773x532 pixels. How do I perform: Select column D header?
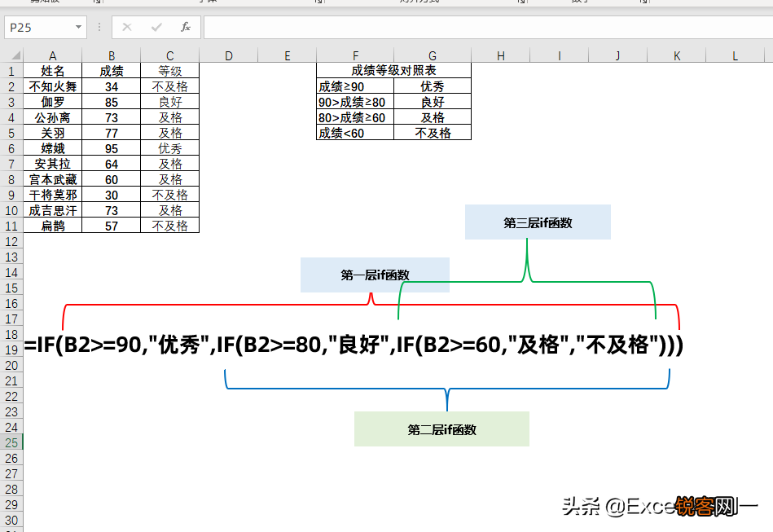pos(229,55)
